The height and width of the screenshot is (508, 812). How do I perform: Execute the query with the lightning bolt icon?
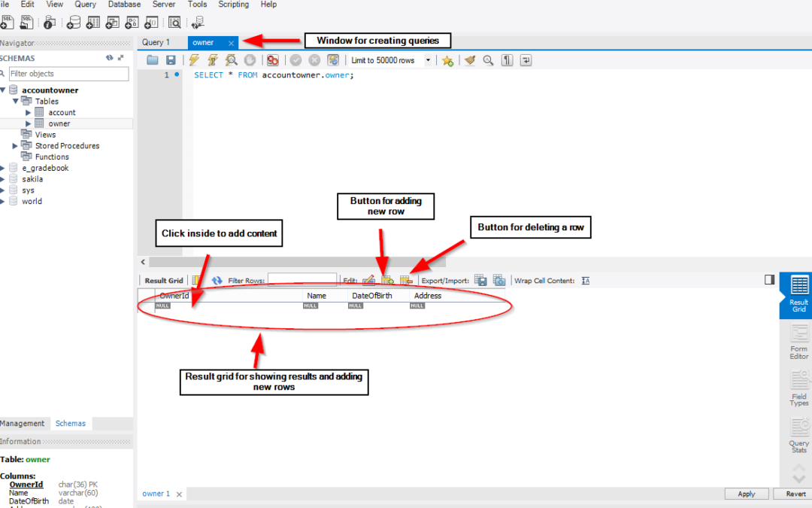click(x=194, y=60)
